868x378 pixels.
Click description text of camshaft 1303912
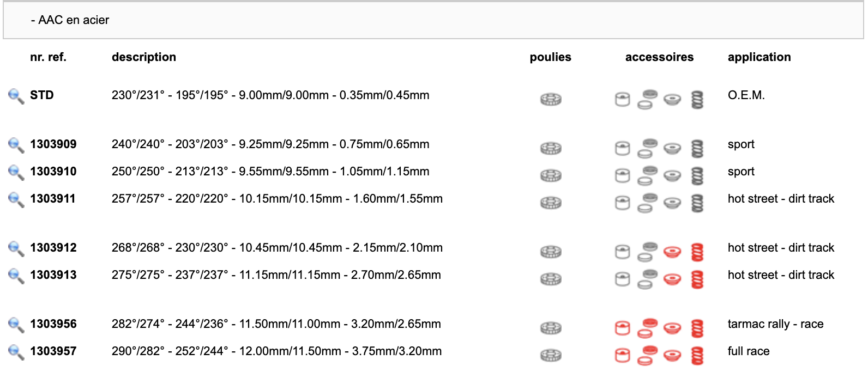[x=277, y=248]
